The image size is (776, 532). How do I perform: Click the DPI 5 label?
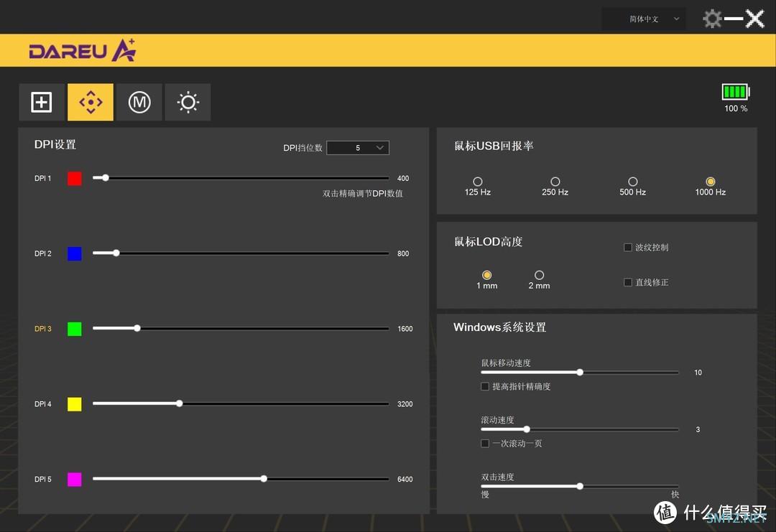(x=42, y=479)
